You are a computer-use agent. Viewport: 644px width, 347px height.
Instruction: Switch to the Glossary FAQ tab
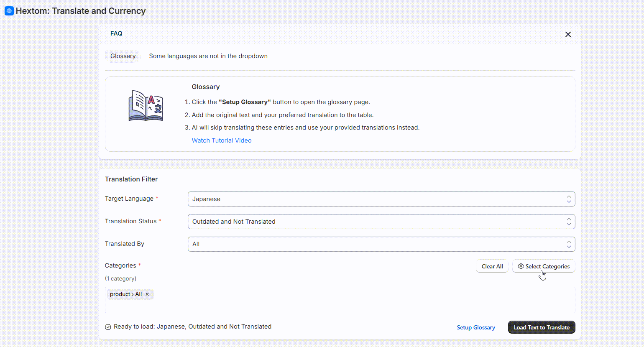pyautogui.click(x=123, y=56)
